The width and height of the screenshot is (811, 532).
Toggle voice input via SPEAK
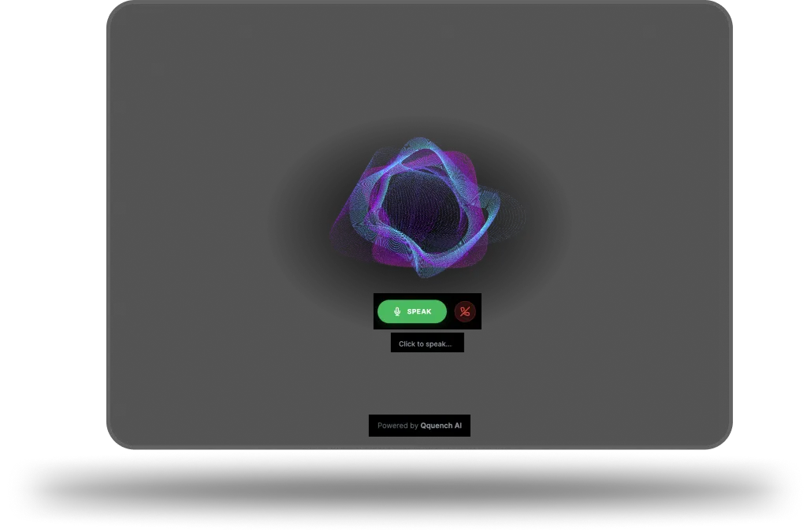[x=412, y=311]
